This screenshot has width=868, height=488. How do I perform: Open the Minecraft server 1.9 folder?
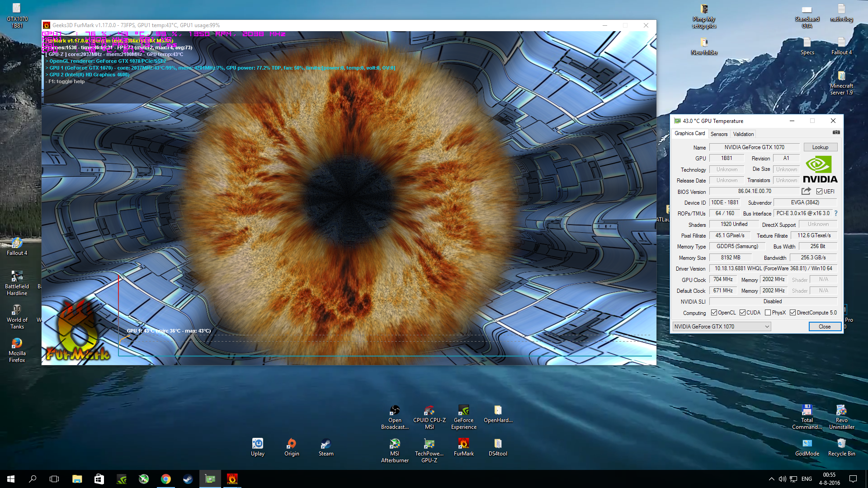coord(841,83)
